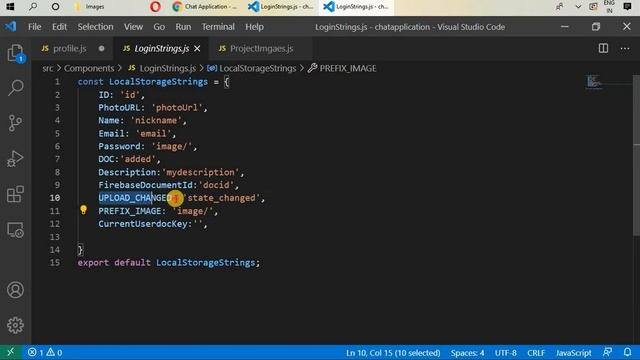
Task: Open the Accounts menu icon
Action: click(x=16, y=290)
